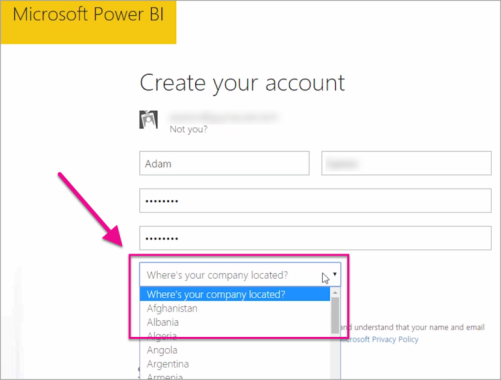
Task: Focus the first name field containing Adam
Action: click(x=224, y=163)
